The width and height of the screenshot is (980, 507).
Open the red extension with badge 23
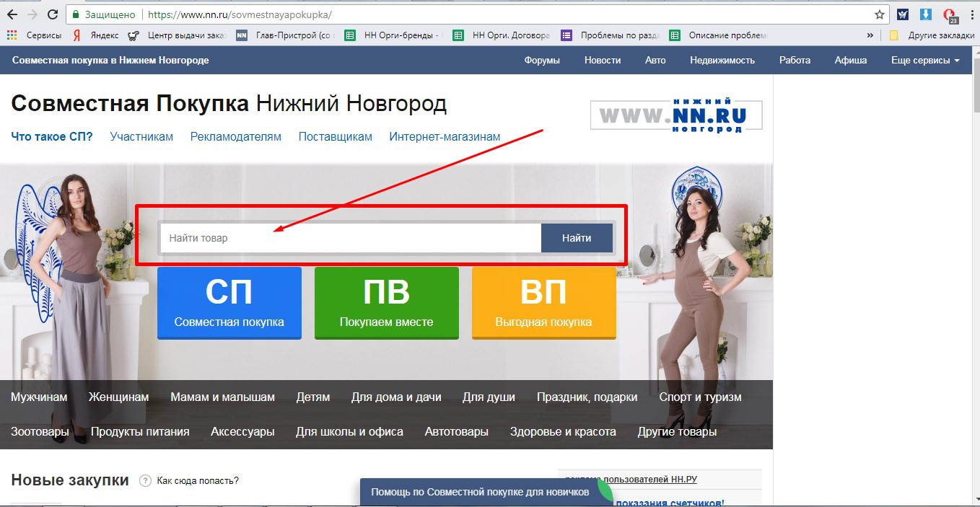(948, 14)
